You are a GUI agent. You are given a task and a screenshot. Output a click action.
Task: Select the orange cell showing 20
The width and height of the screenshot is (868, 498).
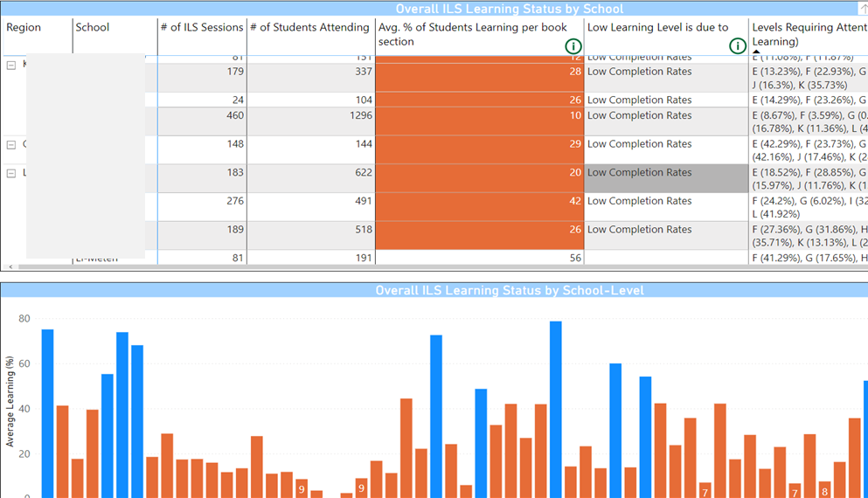[x=479, y=179]
